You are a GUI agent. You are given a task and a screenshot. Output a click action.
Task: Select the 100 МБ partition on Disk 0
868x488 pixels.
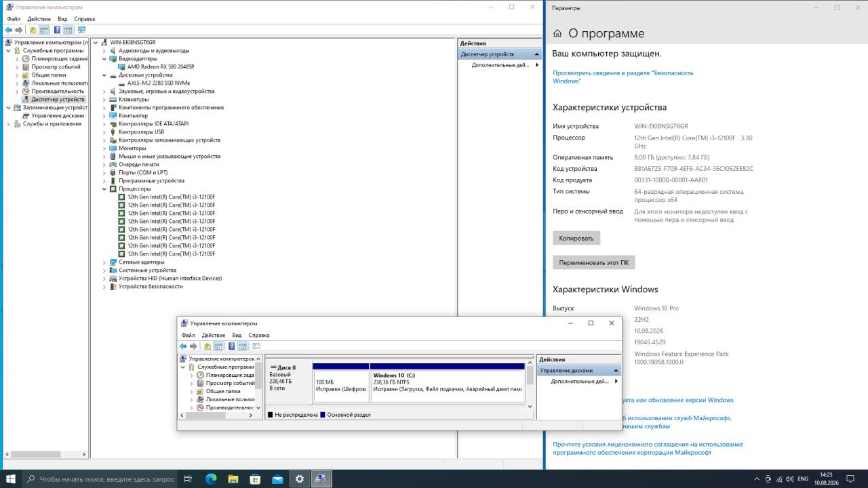(341, 383)
